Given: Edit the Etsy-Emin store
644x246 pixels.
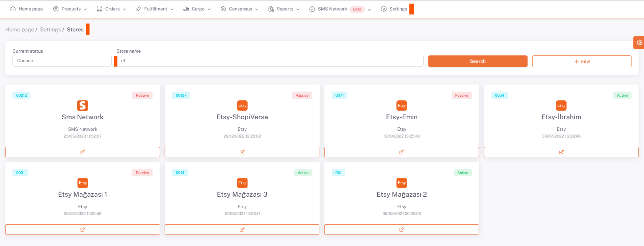Looking at the screenshot, I should click(402, 152).
